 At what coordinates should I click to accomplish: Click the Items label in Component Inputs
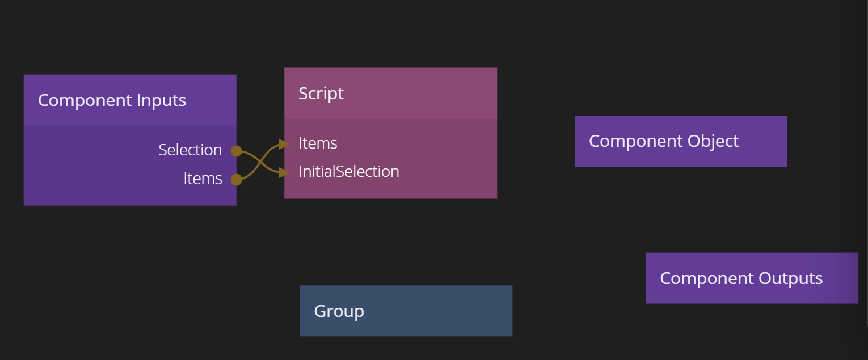[203, 179]
